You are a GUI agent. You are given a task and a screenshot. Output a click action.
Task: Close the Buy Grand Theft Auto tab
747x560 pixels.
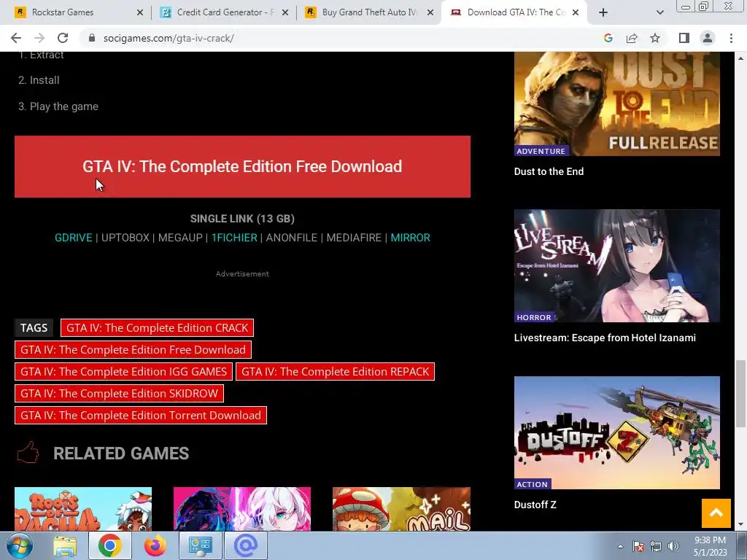pyautogui.click(x=430, y=12)
